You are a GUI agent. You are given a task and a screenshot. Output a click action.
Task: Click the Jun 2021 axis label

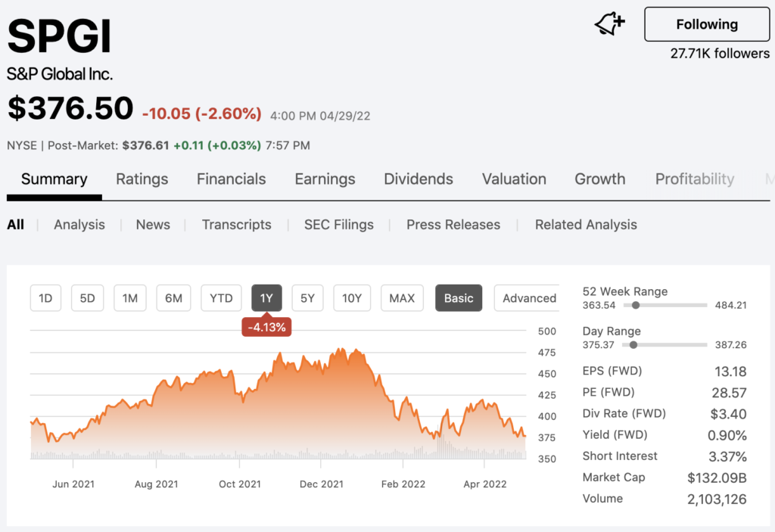click(x=73, y=484)
